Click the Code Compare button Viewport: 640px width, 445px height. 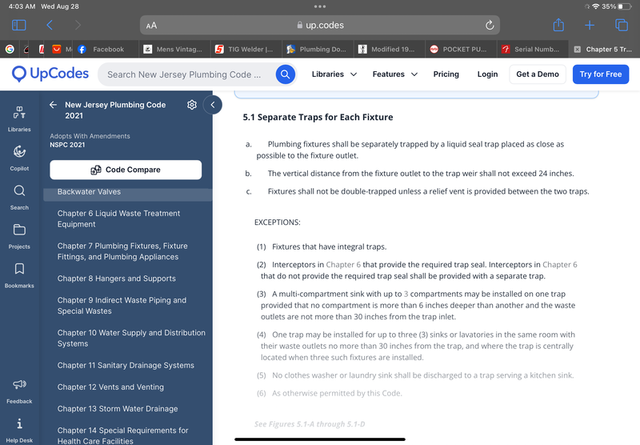pyautogui.click(x=126, y=169)
